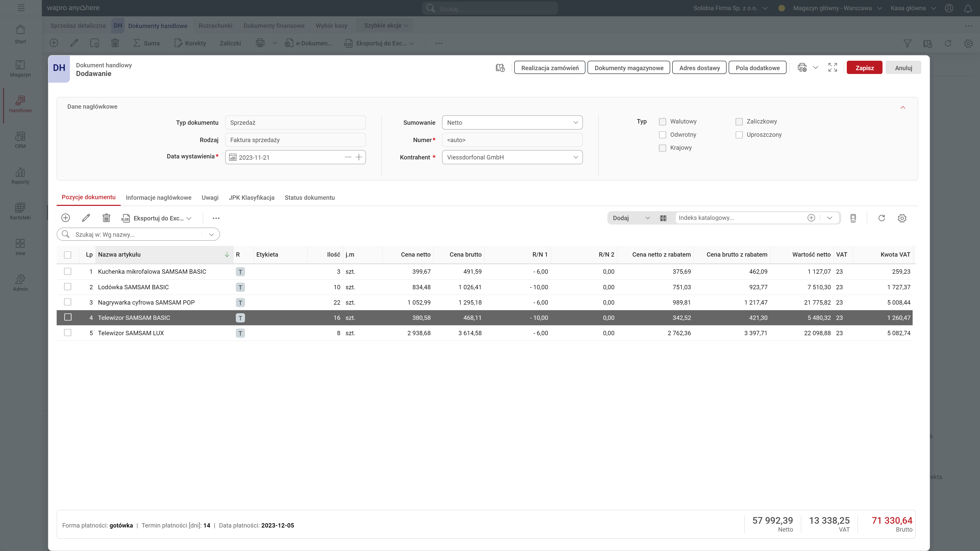Click the data collector device icon
This screenshot has height=551, width=980.
pyautogui.click(x=853, y=218)
